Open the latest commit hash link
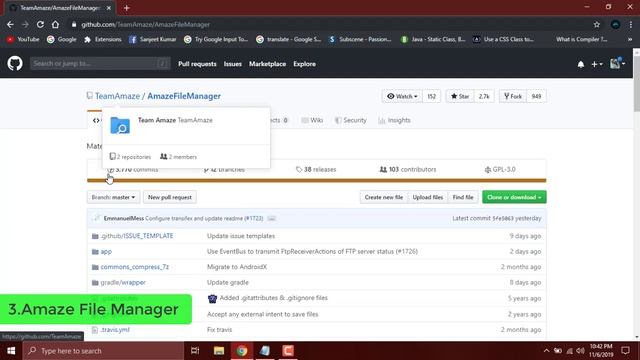The width and height of the screenshot is (640, 360). [x=503, y=218]
